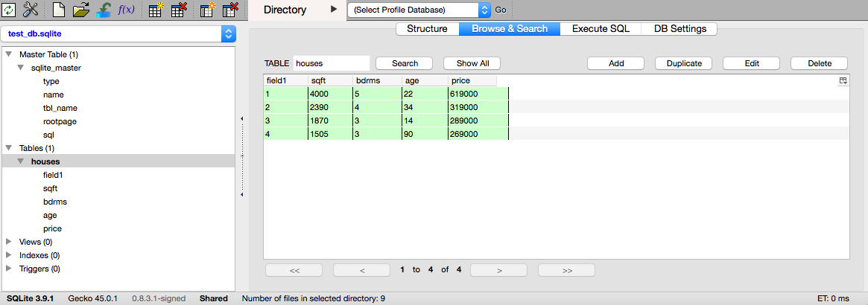Open the column picker icon at grid corner
868x305 pixels.
tap(843, 80)
